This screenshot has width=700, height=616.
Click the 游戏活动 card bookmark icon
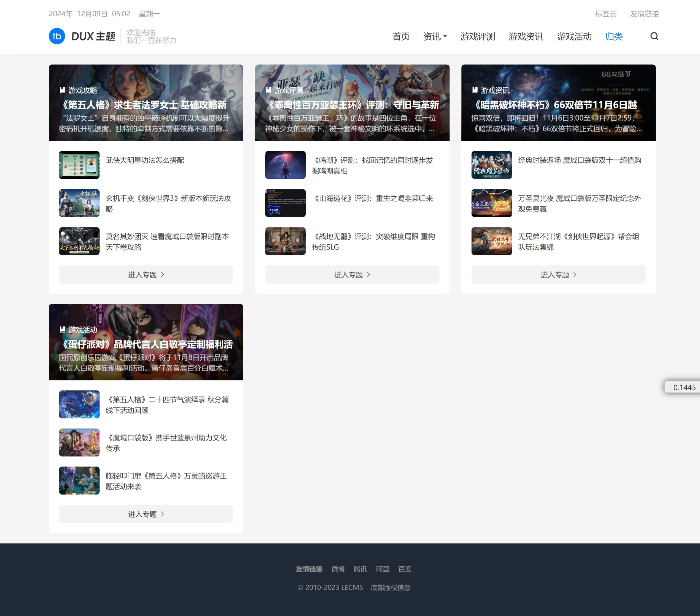tap(62, 329)
